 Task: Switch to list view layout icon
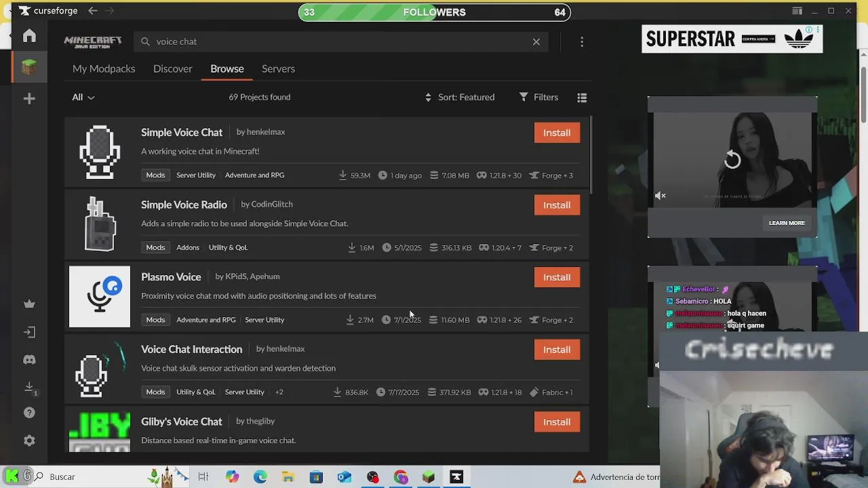pos(582,98)
